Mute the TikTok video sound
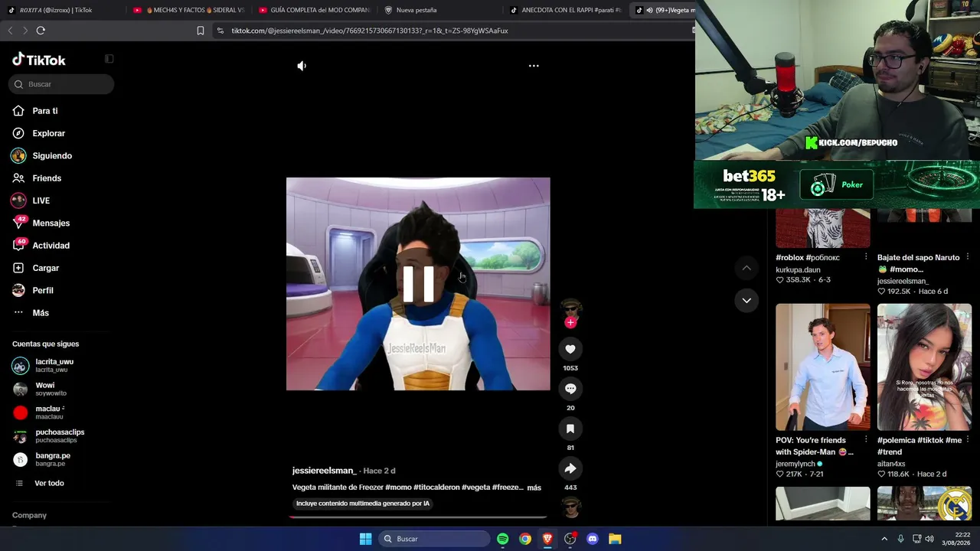The width and height of the screenshot is (980, 551). coord(302,66)
